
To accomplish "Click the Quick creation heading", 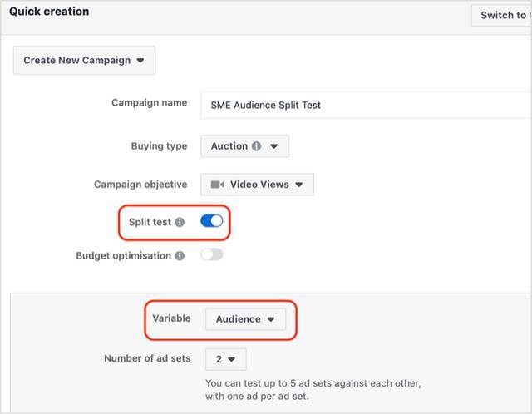I will 48,12.
